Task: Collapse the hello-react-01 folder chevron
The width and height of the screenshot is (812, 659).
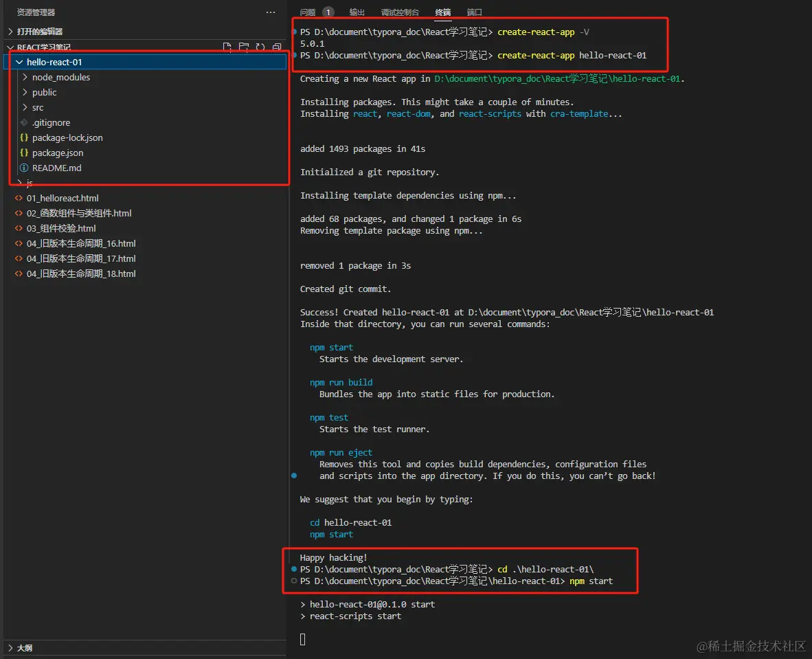Action: coord(19,62)
